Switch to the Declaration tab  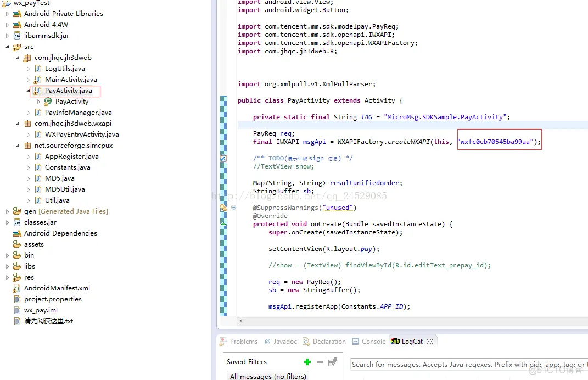[324, 342]
